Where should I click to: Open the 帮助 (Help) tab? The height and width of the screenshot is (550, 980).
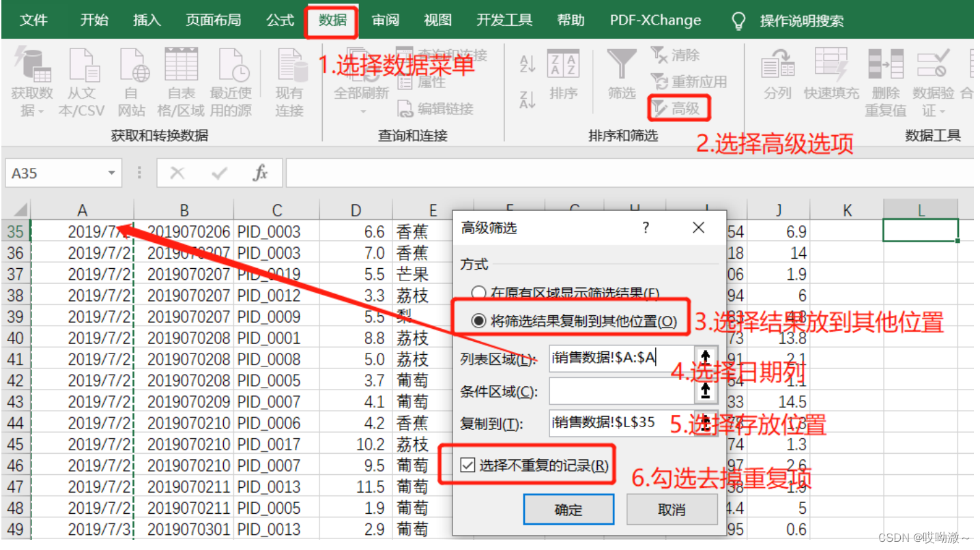pos(571,20)
